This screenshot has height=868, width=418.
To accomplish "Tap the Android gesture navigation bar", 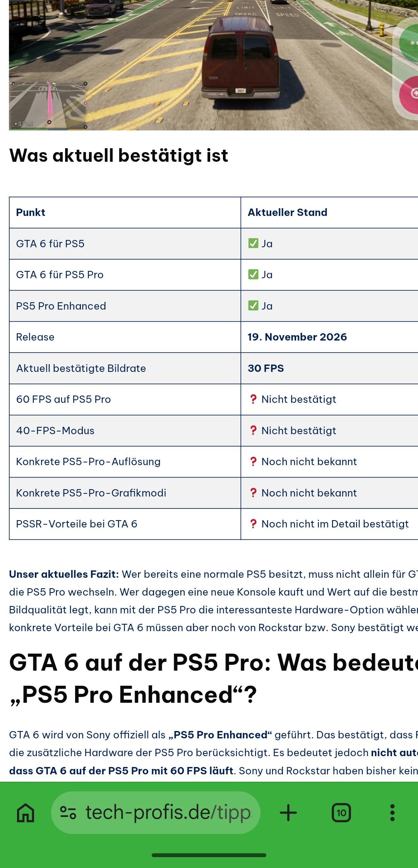I will click(x=209, y=855).
